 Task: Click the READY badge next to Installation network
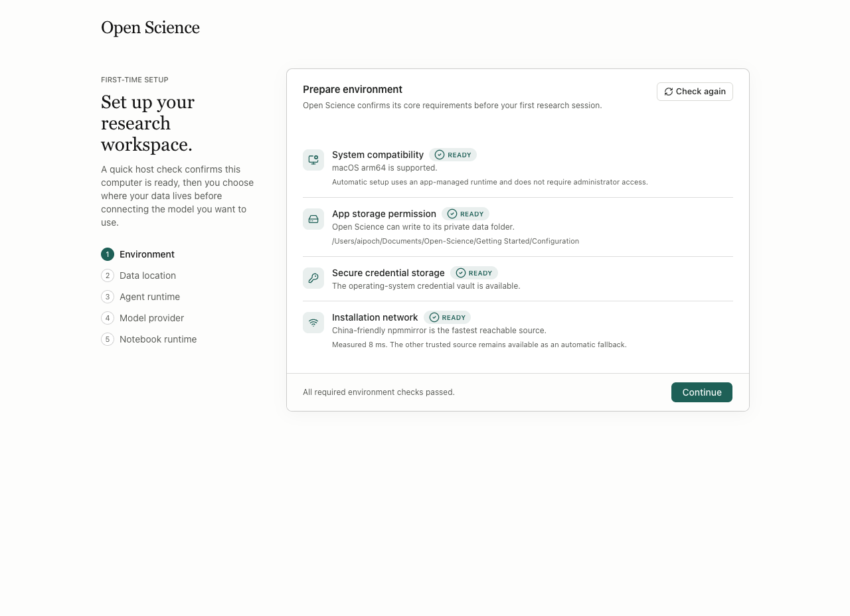(447, 317)
